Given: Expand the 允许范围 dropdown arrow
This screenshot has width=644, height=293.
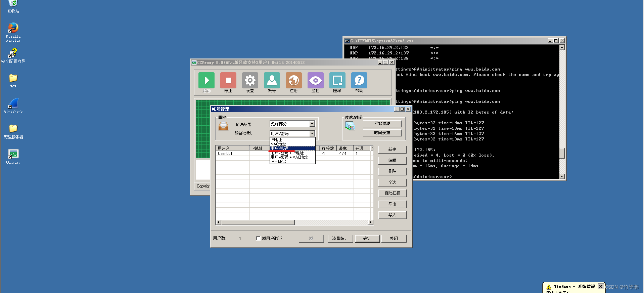Looking at the screenshot, I should click(312, 124).
